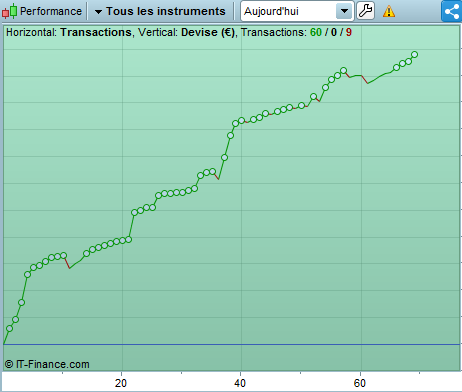Click the yellow warning triangle icon
Image resolution: width=462 pixels, height=392 pixels.
[x=389, y=11]
